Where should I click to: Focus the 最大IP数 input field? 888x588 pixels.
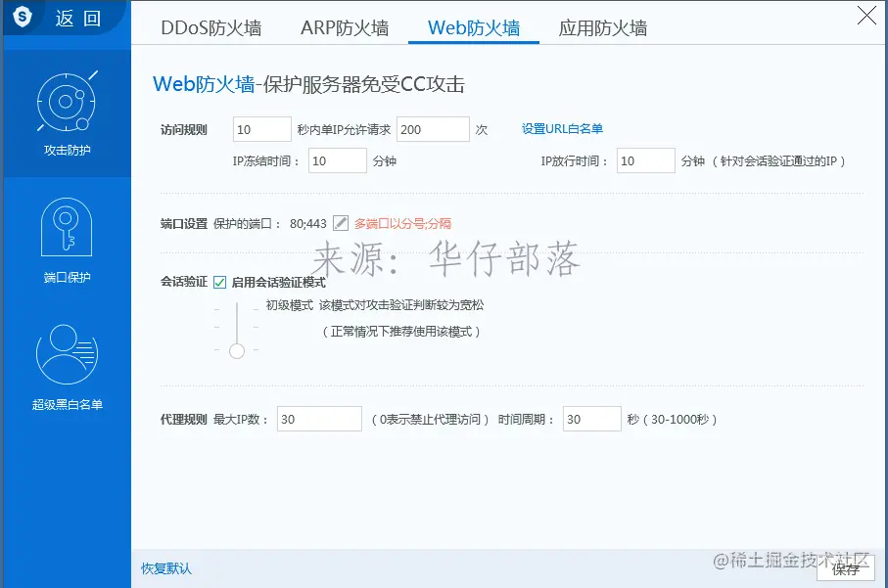(x=319, y=419)
